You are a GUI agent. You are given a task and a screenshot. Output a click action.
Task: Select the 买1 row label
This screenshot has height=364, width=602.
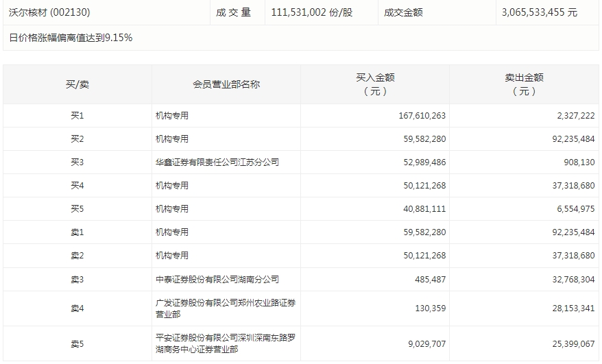click(77, 116)
